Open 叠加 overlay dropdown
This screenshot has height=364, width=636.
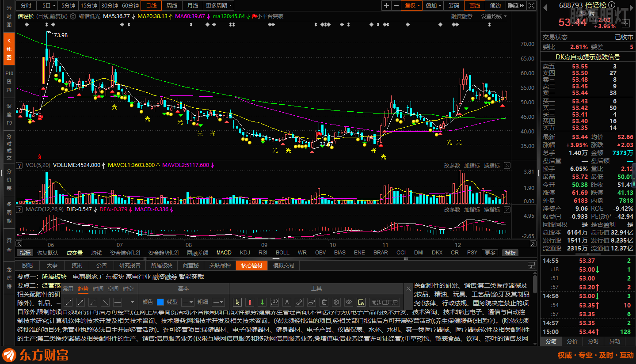point(434,6)
